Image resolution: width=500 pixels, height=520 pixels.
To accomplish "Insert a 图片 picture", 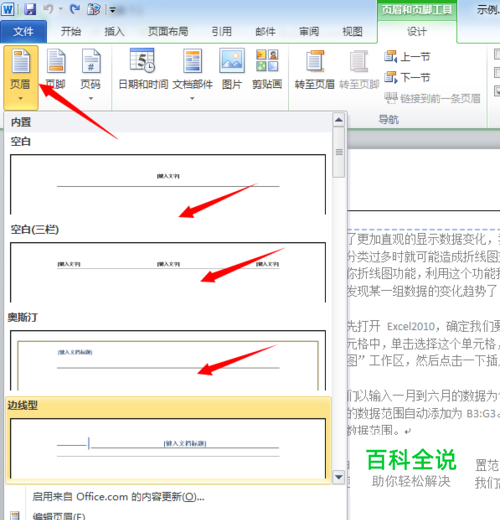I will click(232, 70).
